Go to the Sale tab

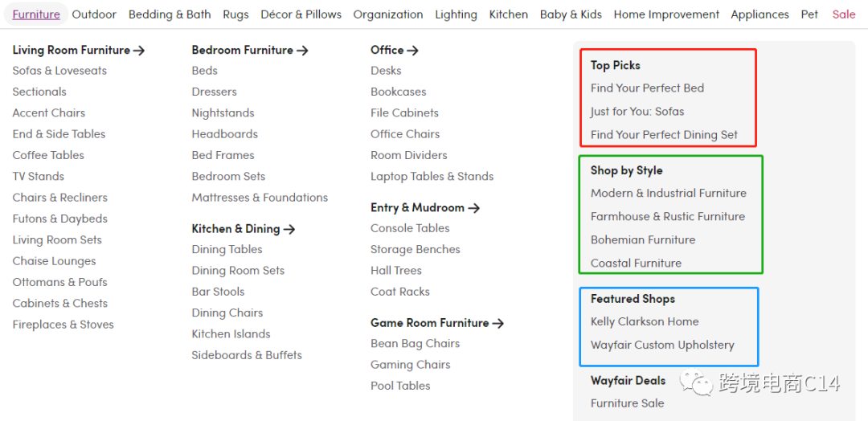[844, 14]
